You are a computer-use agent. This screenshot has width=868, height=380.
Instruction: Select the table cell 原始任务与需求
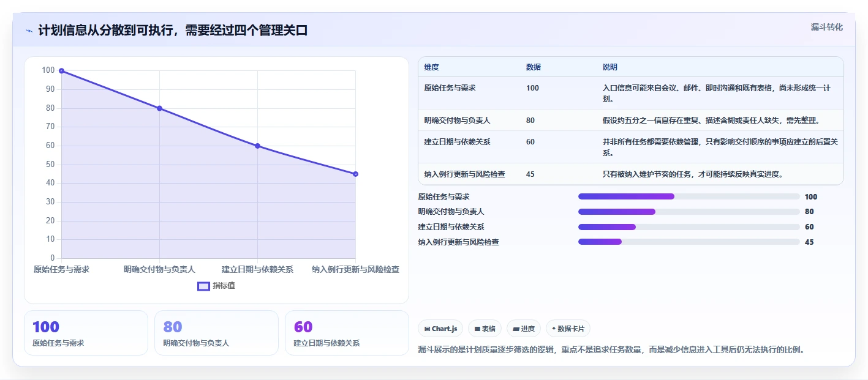click(450, 88)
